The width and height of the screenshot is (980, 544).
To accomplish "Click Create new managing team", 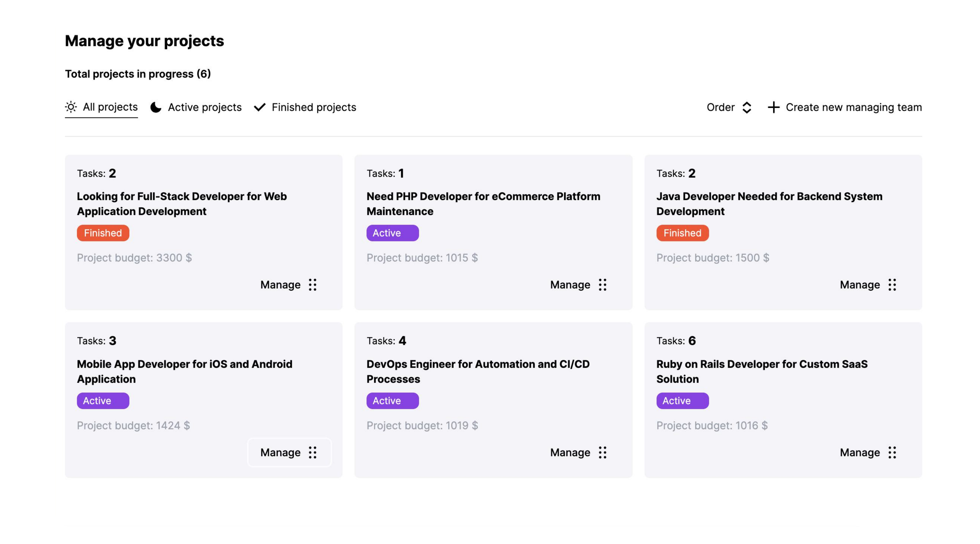I will [x=845, y=107].
